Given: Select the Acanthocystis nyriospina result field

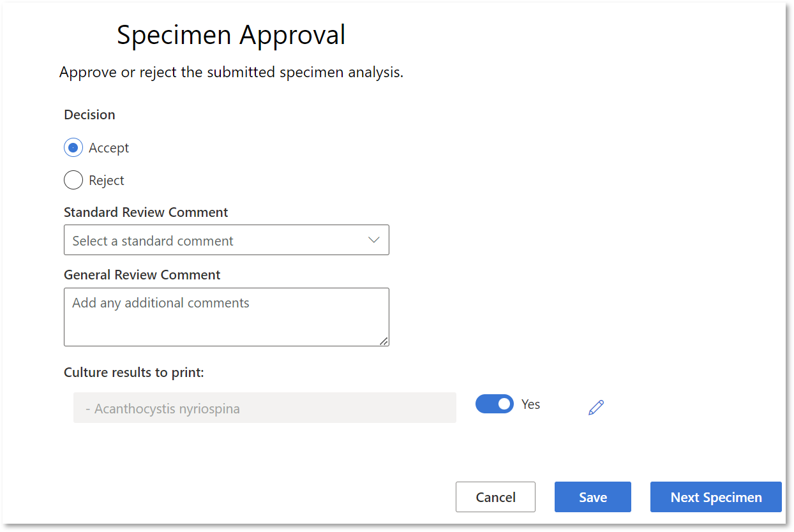Looking at the screenshot, I should pos(265,408).
